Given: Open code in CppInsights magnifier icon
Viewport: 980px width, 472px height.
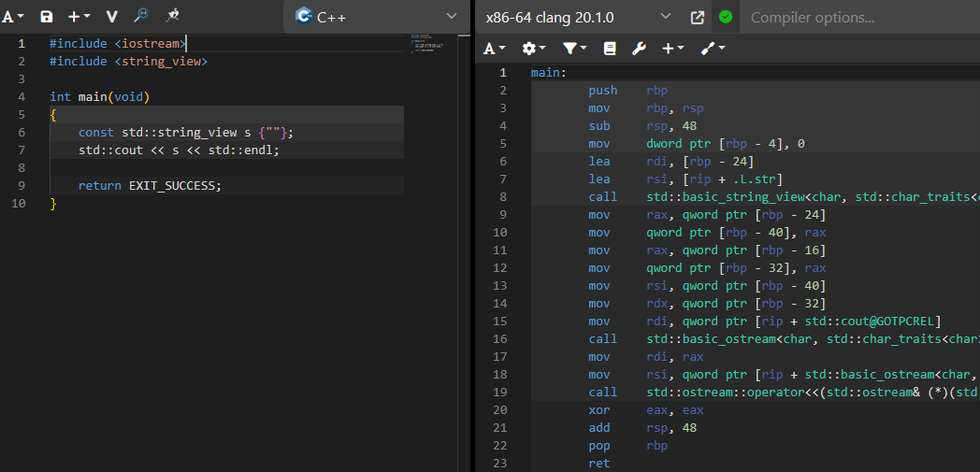Looking at the screenshot, I should pyautogui.click(x=142, y=15).
